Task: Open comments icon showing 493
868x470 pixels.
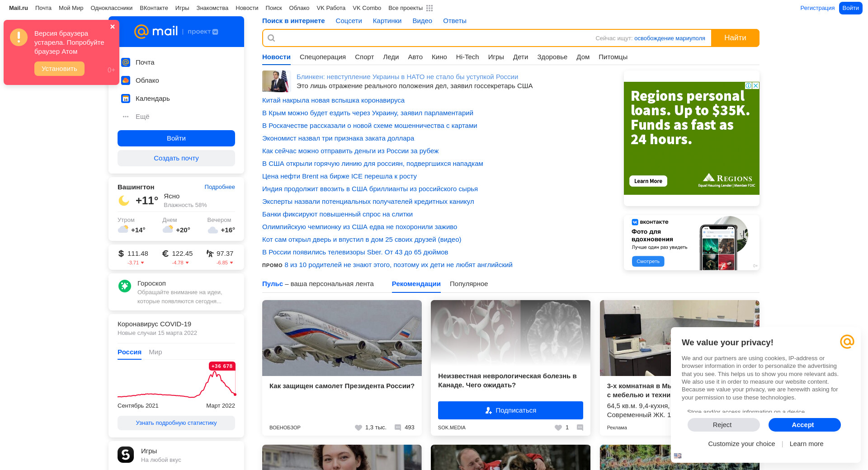Action: pyautogui.click(x=398, y=428)
